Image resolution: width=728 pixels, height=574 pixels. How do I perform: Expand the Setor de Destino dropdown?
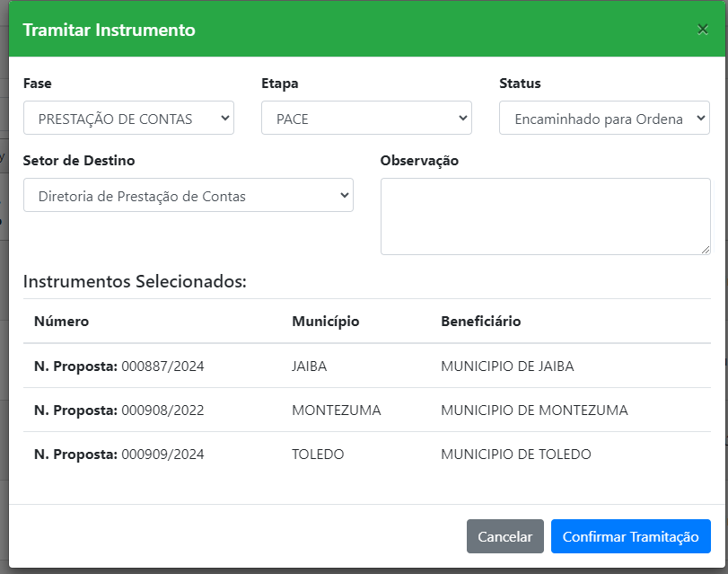pos(188,196)
